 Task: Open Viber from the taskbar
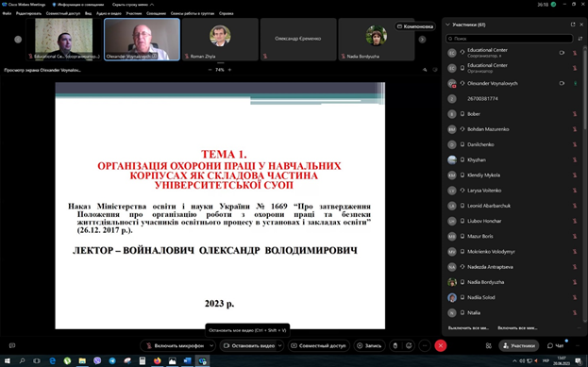point(97,360)
